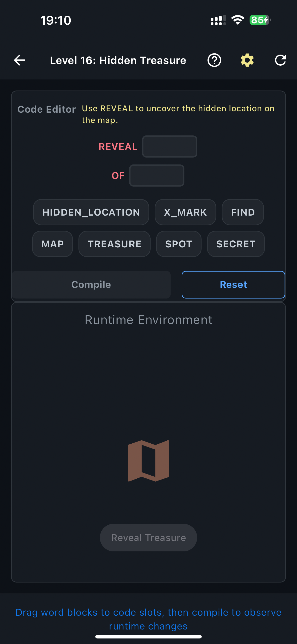Tap the blue drag word blocks tip
Image resolution: width=297 pixels, height=644 pixels.
(x=148, y=619)
